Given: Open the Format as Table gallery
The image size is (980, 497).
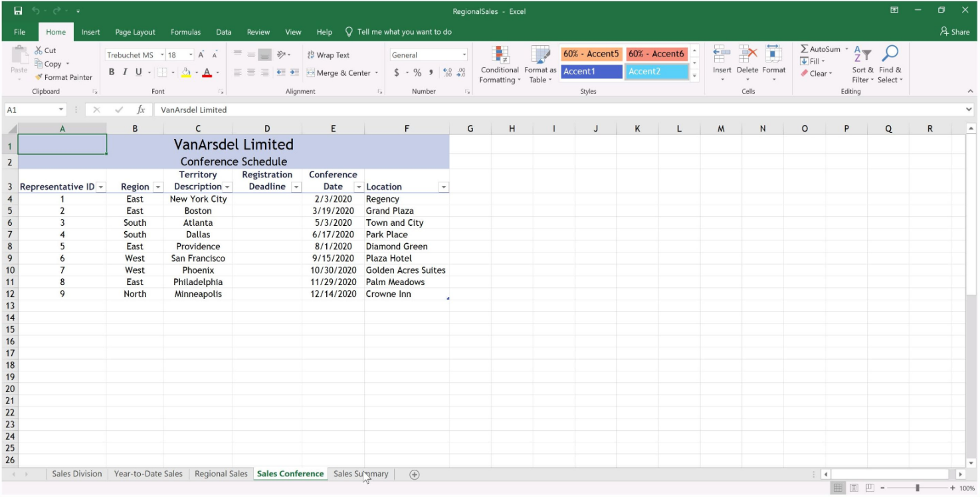Looking at the screenshot, I should 540,64.
